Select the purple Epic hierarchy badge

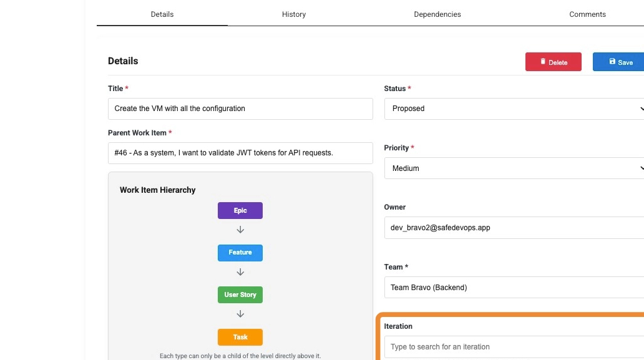coord(240,211)
